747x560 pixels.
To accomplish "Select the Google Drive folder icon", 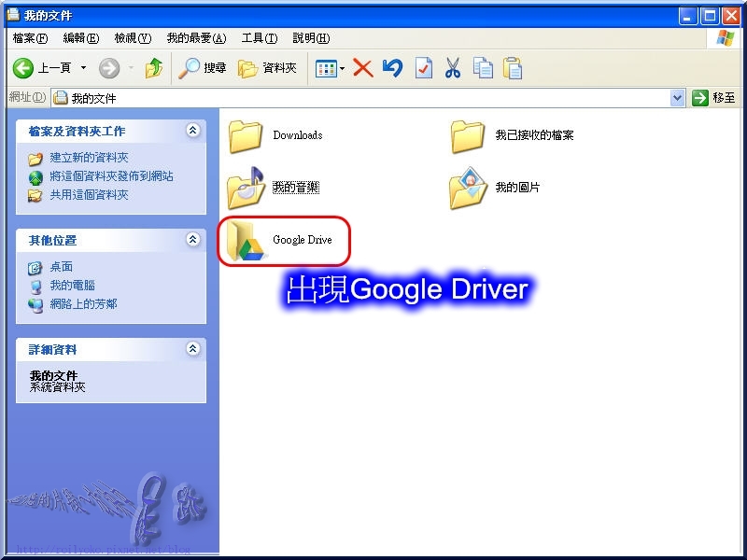I will pos(246,241).
